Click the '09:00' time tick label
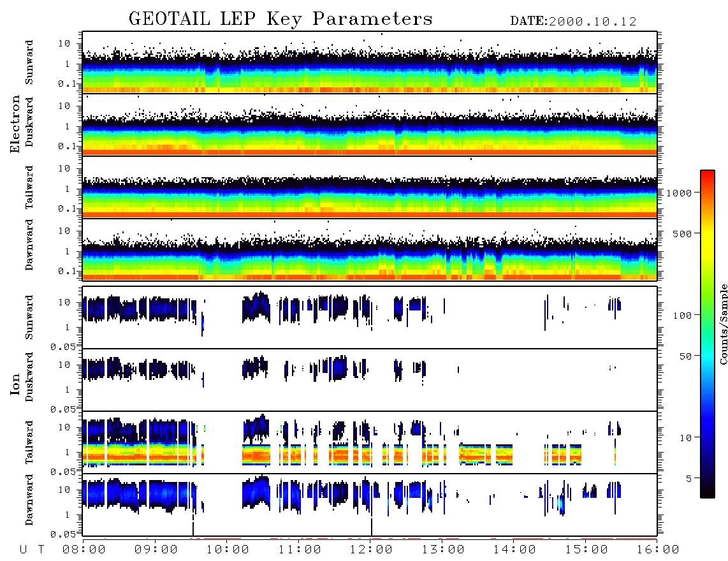Image resolution: width=728 pixels, height=561 pixels. click(156, 550)
